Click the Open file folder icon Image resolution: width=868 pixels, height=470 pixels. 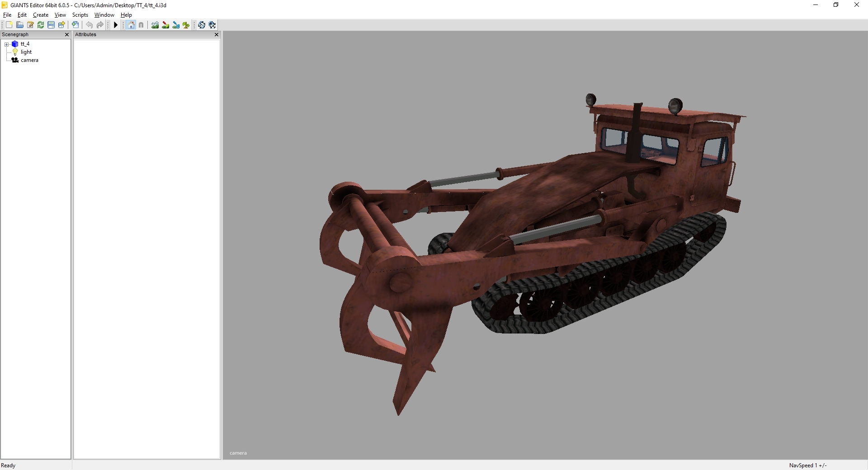[19, 25]
